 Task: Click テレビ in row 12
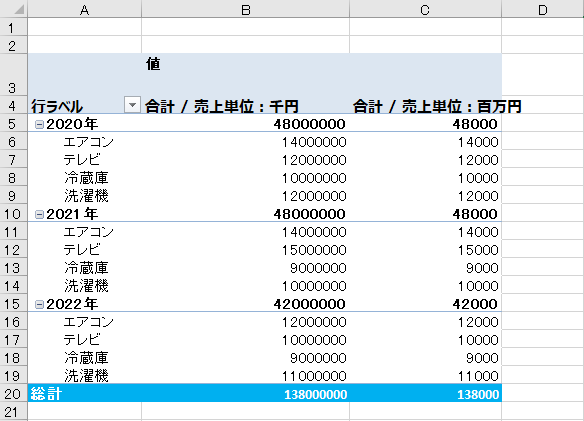pos(82,250)
